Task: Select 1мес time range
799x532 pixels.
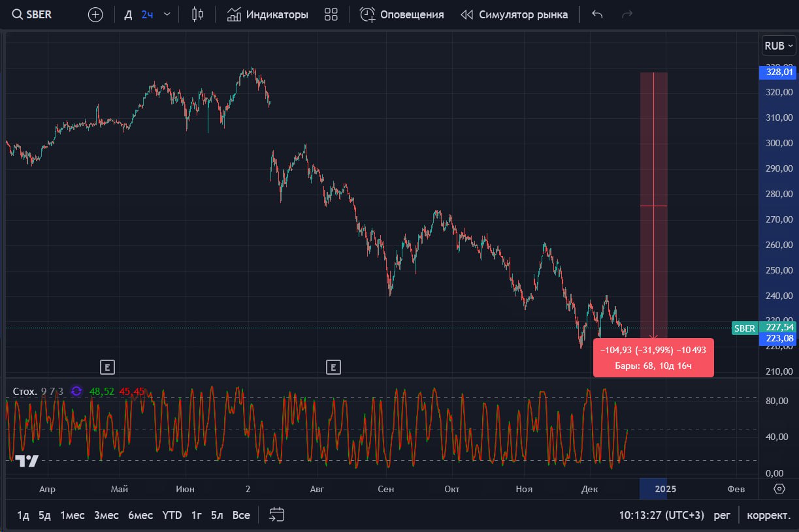Action: (x=73, y=515)
